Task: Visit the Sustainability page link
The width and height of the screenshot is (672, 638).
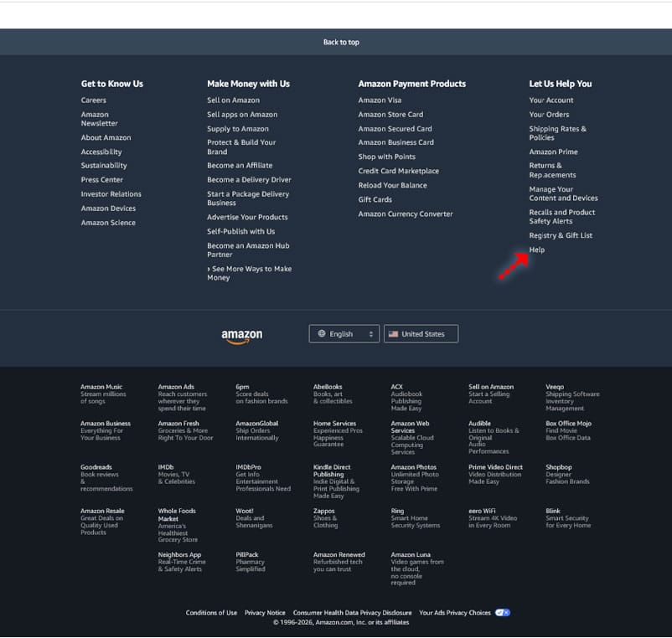Action: [104, 165]
